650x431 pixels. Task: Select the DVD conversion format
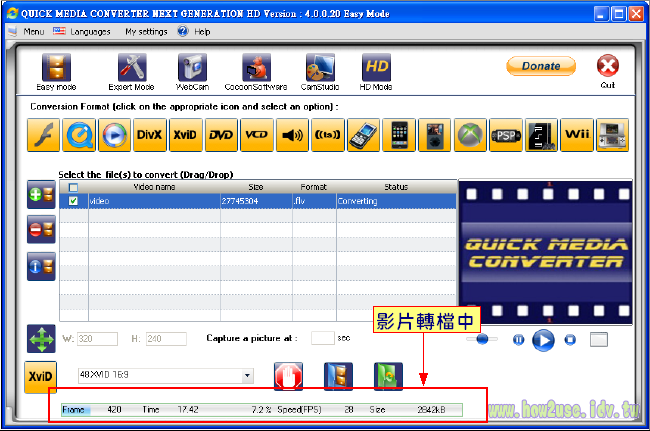coord(220,134)
